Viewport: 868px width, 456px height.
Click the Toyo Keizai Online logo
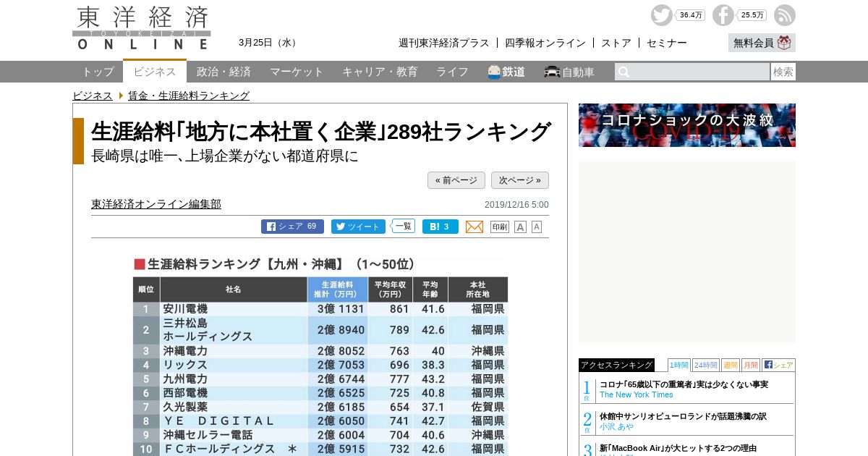[142, 28]
